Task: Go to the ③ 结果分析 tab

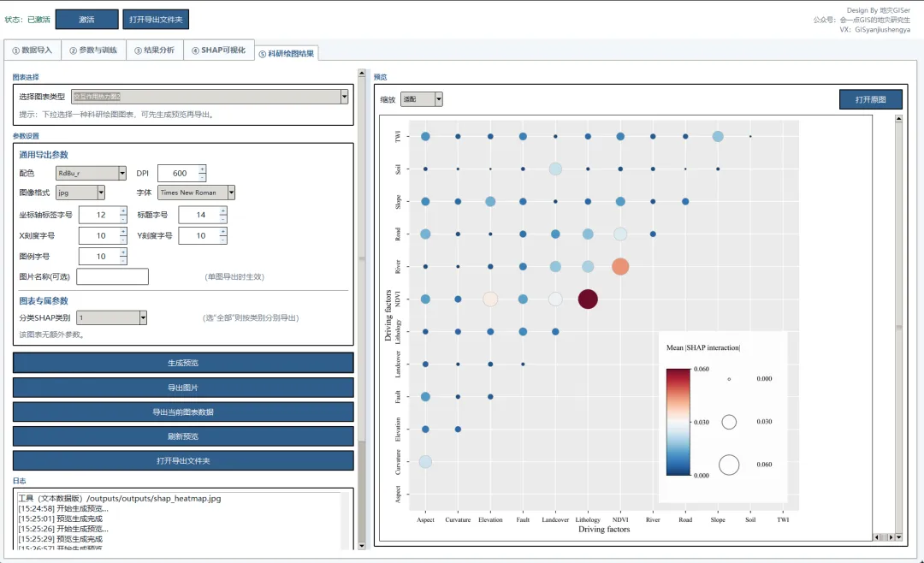Action: (154, 50)
